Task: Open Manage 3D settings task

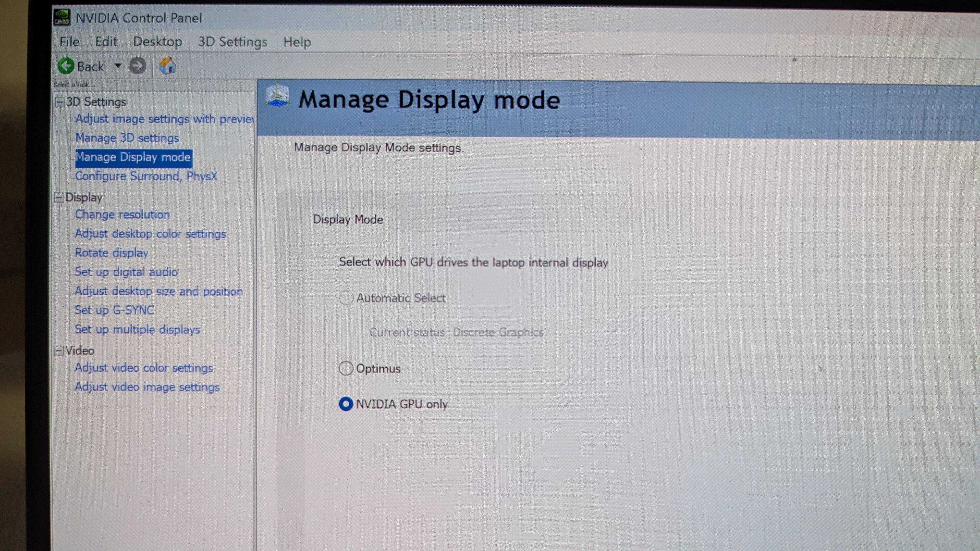Action: click(x=127, y=138)
